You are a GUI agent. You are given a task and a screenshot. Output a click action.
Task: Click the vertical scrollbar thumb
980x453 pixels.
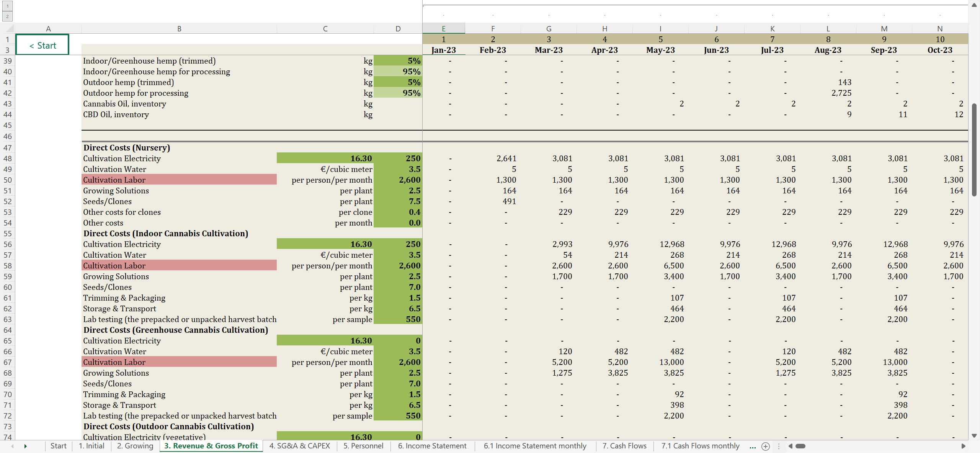click(x=974, y=149)
